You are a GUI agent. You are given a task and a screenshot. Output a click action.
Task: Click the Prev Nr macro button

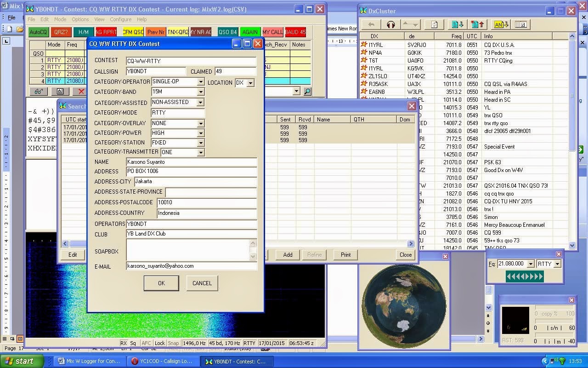coord(156,32)
